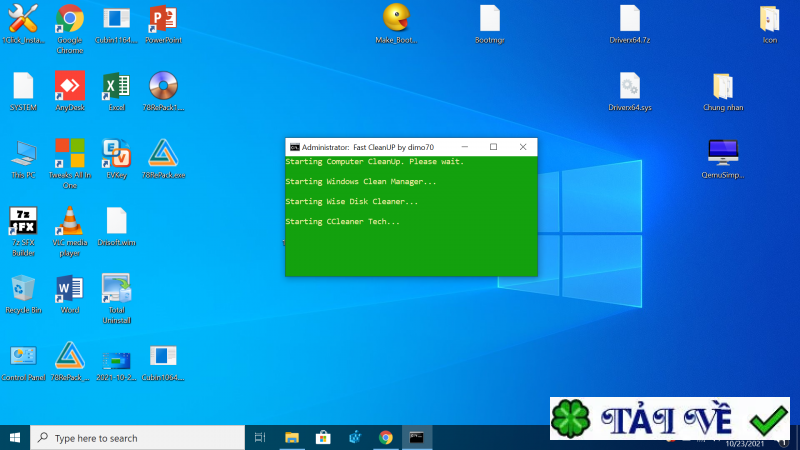Click the PowerPoint desktop shortcut

coord(163,18)
